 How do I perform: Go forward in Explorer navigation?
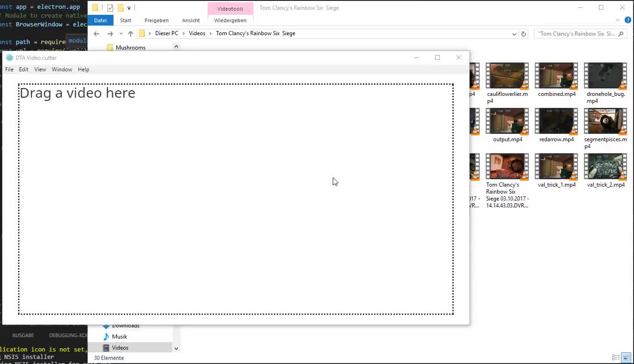coord(110,34)
